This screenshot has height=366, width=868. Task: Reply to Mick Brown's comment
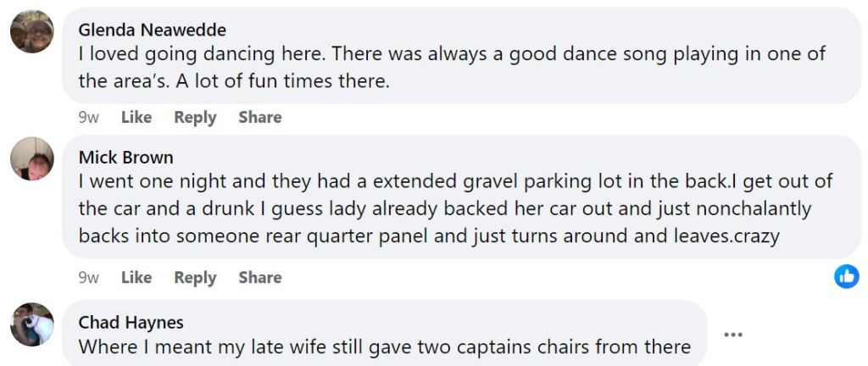tap(195, 278)
